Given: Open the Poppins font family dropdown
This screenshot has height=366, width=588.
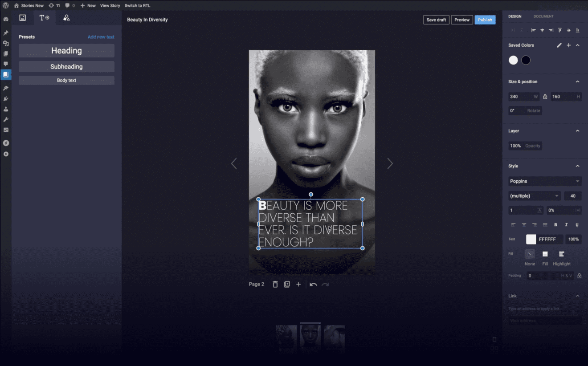Looking at the screenshot, I should click(x=545, y=181).
